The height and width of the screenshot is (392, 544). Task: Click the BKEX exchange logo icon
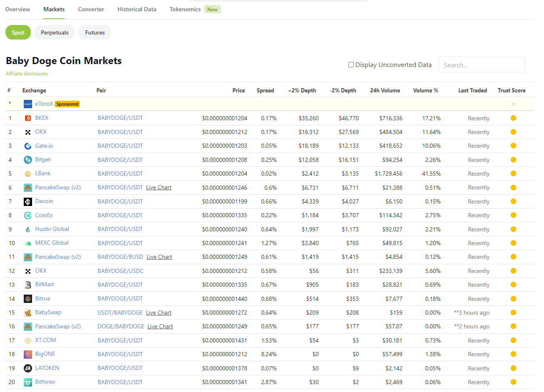point(28,118)
